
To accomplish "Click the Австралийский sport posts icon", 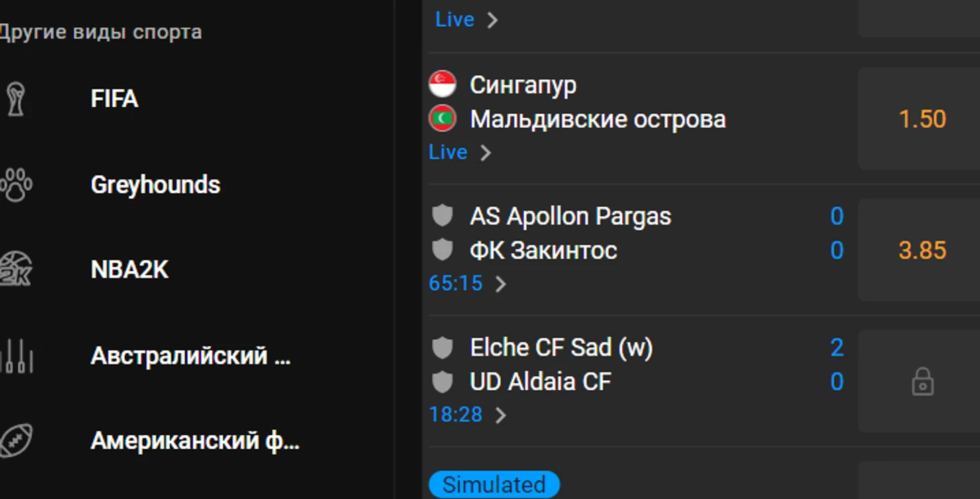I will (16, 356).
